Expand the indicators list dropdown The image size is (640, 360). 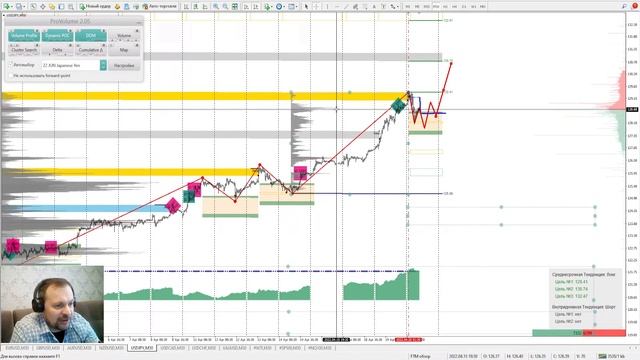tap(272, 7)
